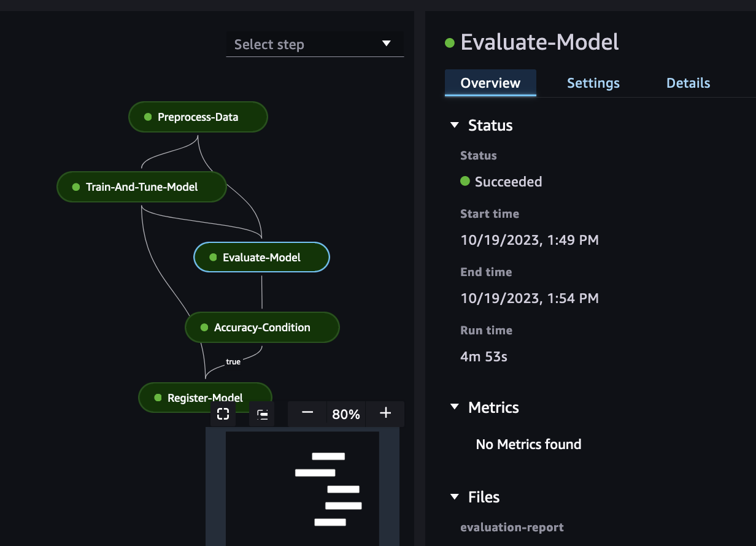Select the Preprocess-Data pipeline node

(198, 117)
